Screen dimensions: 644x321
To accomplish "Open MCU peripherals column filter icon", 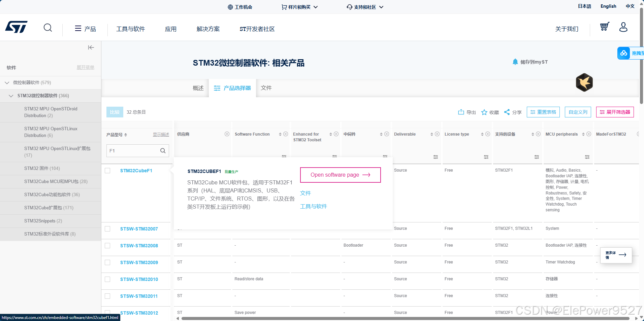I will 587,157.
